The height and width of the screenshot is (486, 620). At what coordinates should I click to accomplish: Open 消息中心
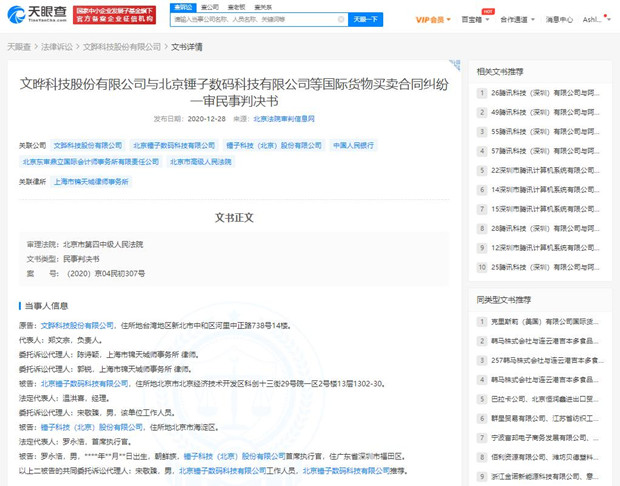(559, 19)
